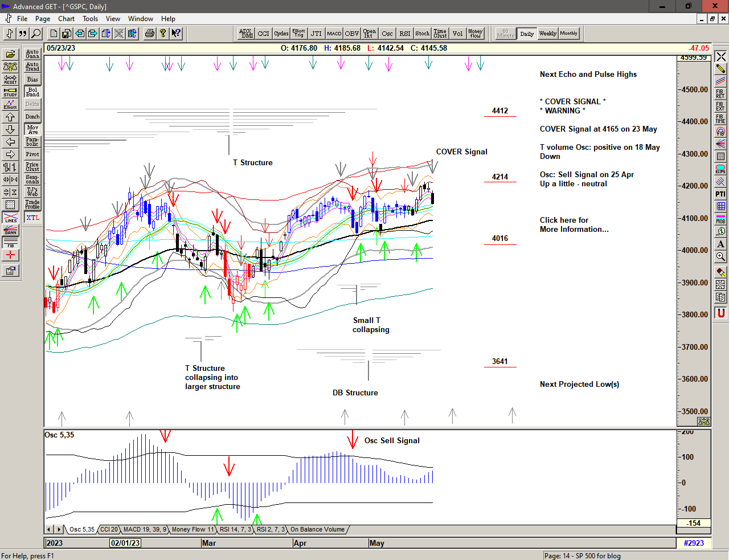Click the 02/01/23 date marker on timeline
The height and width of the screenshot is (560, 729).
[125, 543]
